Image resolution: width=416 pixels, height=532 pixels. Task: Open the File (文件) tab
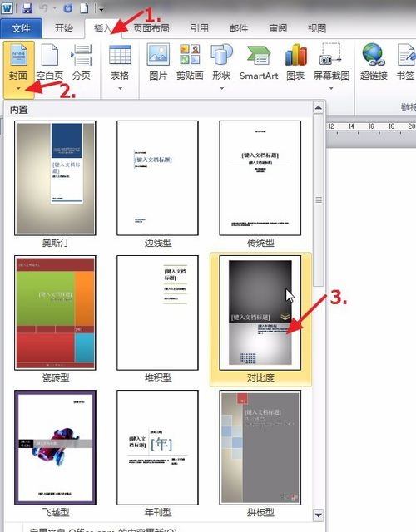click(x=21, y=28)
